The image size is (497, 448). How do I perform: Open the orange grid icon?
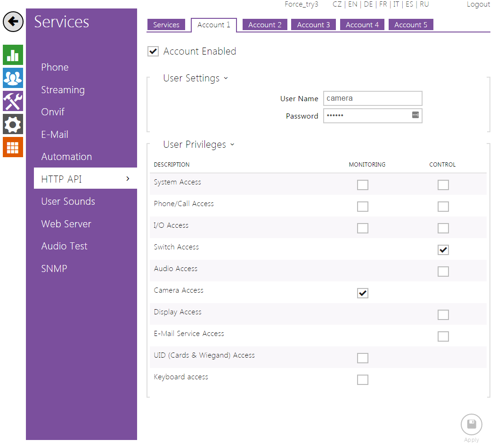coord(13,147)
